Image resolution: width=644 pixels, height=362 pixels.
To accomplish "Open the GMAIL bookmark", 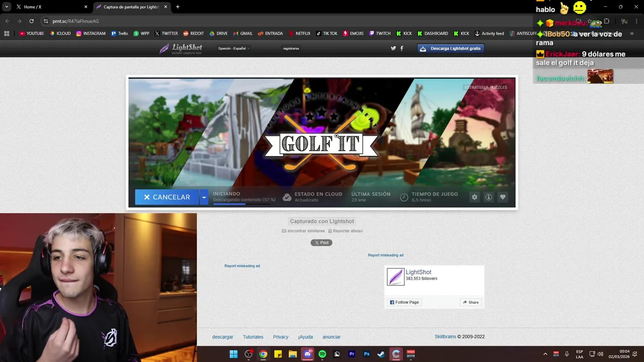I will (243, 34).
